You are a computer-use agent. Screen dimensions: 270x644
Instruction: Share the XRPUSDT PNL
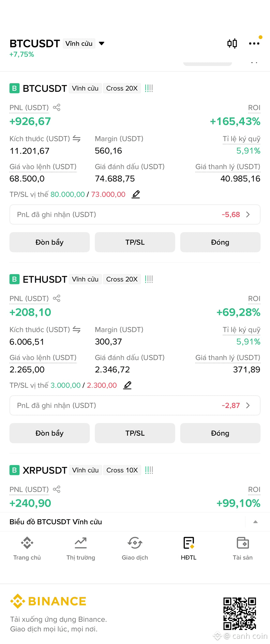(56, 489)
